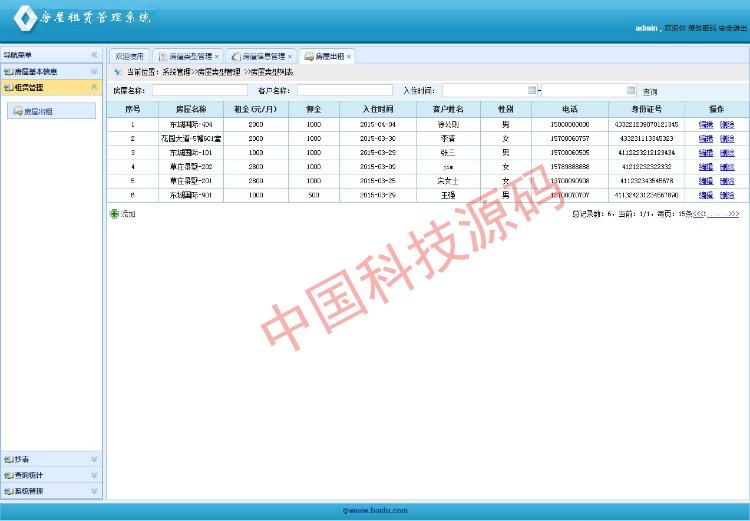Switch to the 欢迎使用 tab
The image size is (750, 521).
129,56
